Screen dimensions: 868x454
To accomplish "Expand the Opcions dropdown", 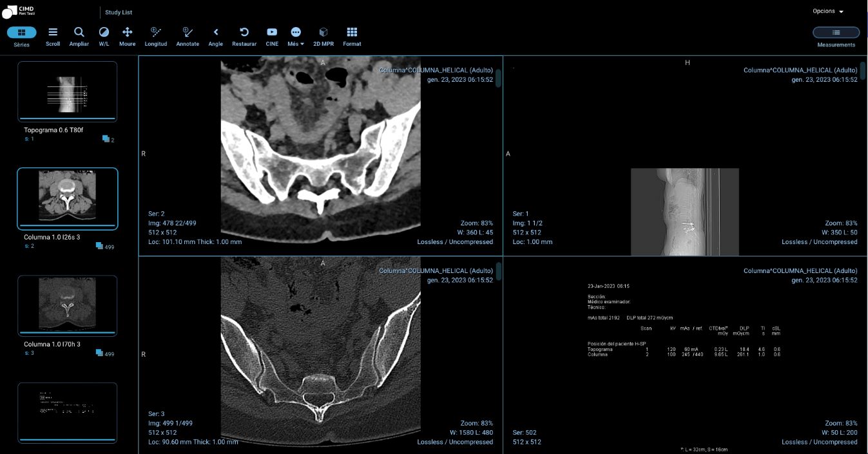I will tap(828, 11).
